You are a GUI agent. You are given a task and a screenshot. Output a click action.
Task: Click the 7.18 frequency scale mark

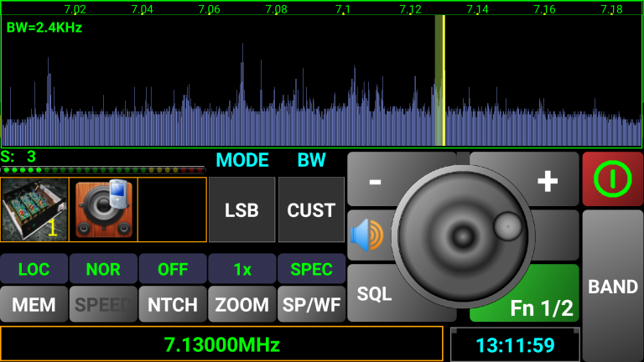coord(611,9)
